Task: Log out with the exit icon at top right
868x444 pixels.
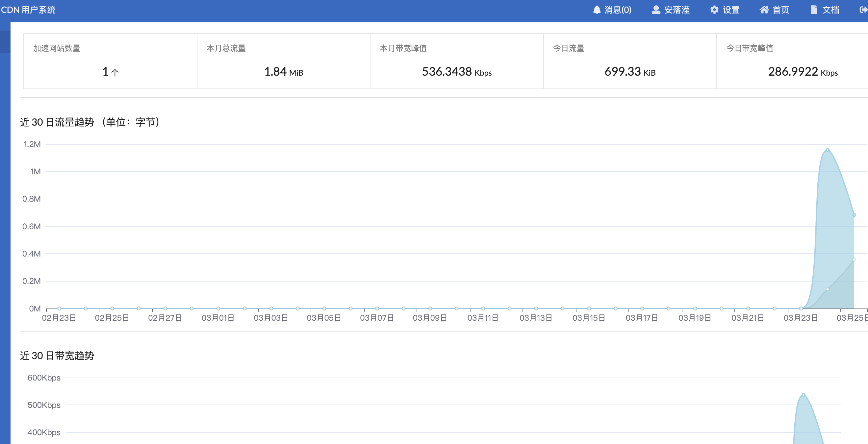Action: pos(863,10)
